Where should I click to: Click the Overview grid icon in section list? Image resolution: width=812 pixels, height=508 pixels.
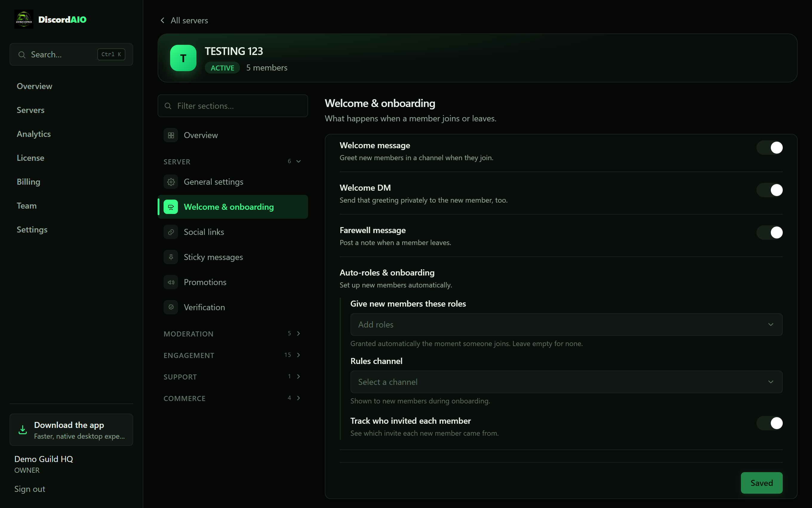tap(171, 135)
